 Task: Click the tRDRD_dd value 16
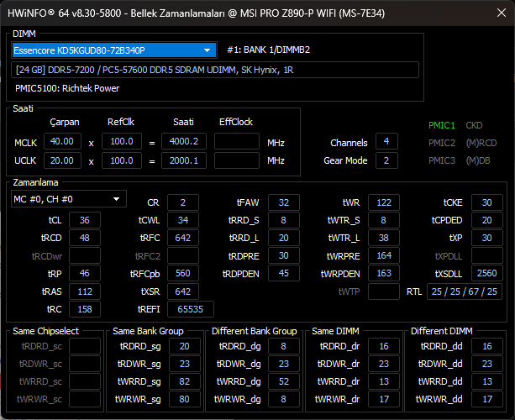tap(486, 346)
